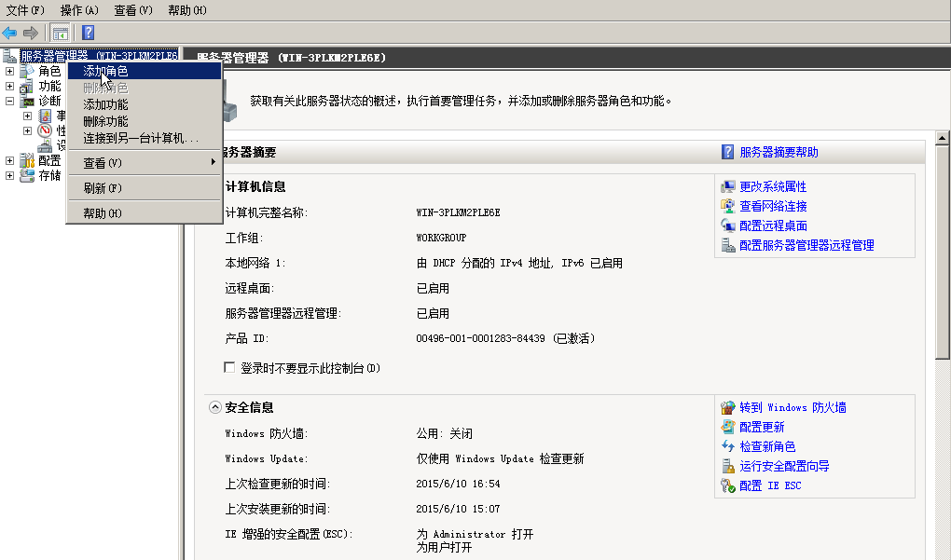Click the icon beside 配置 IE ESC

click(728, 485)
